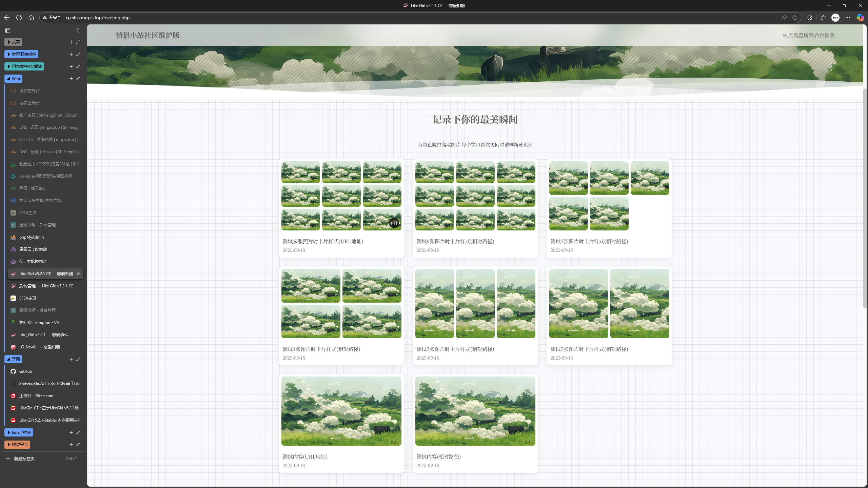Click the 新建标签页 button
The height and width of the screenshot is (488, 868).
coord(24,459)
